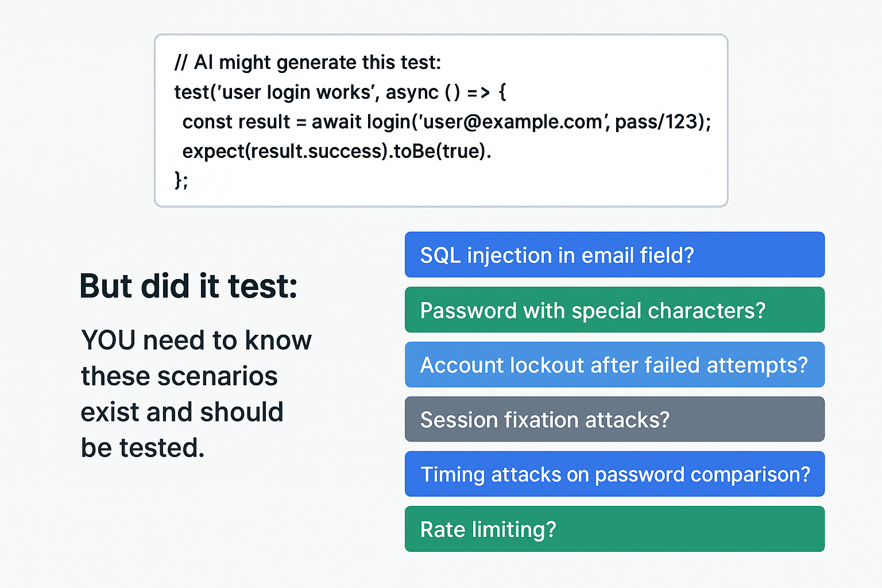Image resolution: width=882 pixels, height=588 pixels.
Task: Click the "async" keyword in the code
Action: pyautogui.click(x=412, y=92)
